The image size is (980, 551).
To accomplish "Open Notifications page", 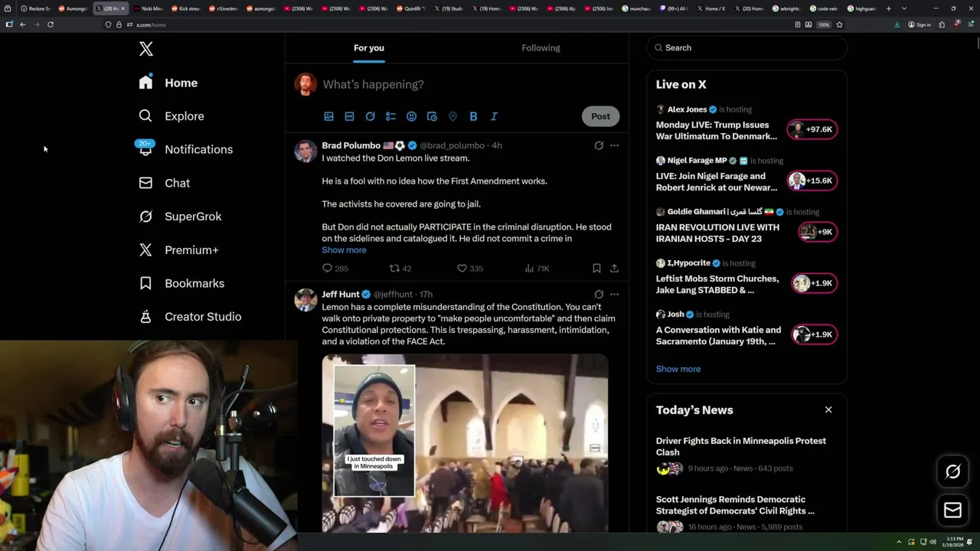I will (x=185, y=149).
